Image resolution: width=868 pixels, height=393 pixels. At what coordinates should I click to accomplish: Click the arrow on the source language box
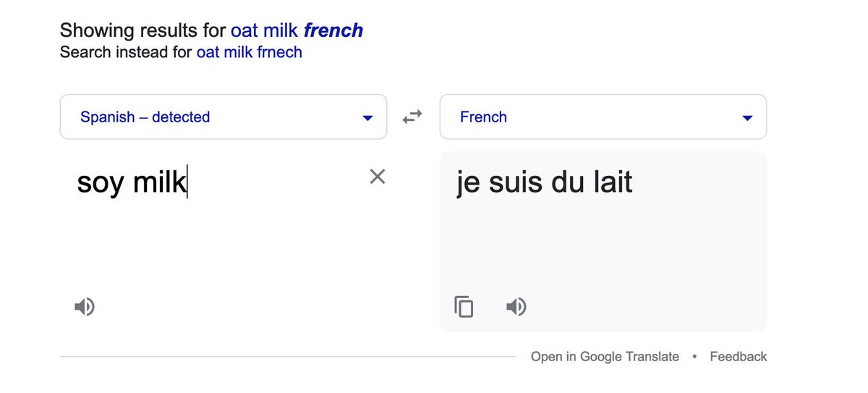[x=367, y=118]
